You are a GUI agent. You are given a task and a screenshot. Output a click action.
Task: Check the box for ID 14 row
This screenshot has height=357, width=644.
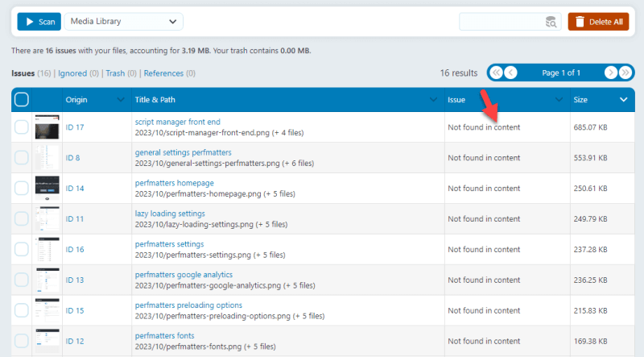point(22,189)
